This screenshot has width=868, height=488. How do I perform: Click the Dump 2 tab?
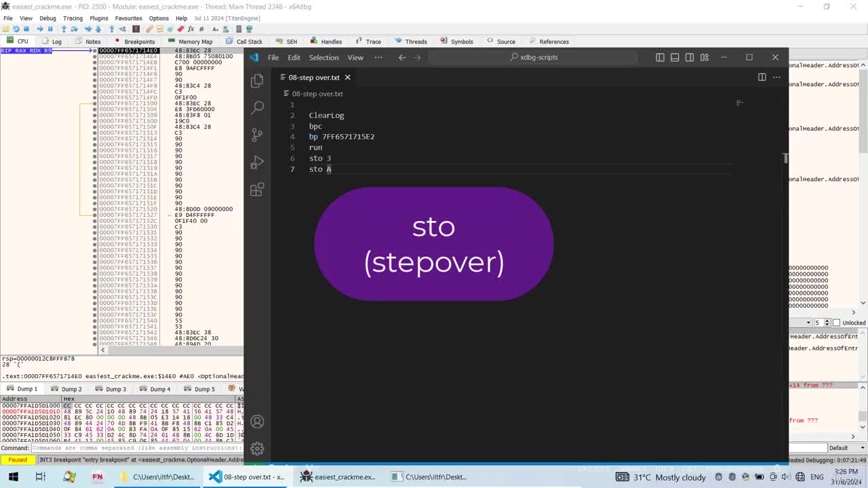coord(67,389)
